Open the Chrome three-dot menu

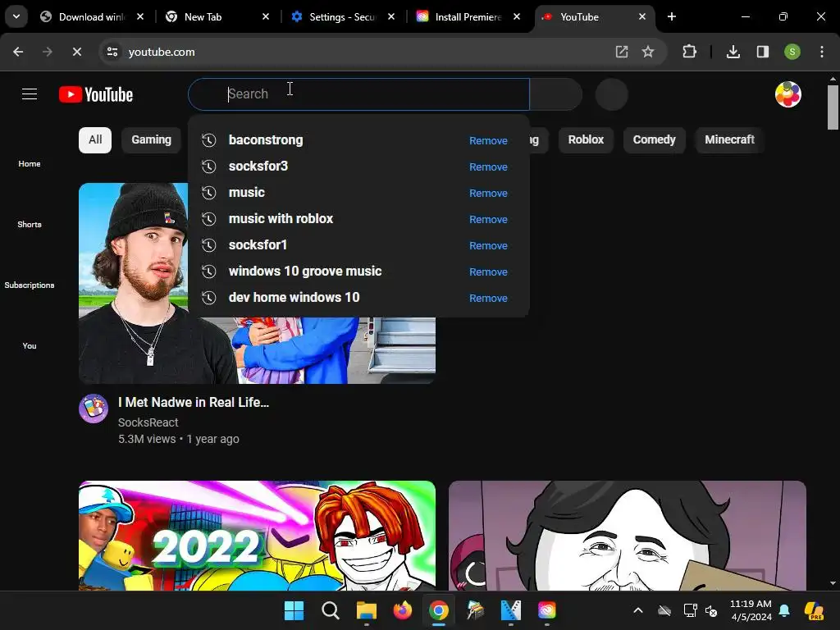point(822,52)
